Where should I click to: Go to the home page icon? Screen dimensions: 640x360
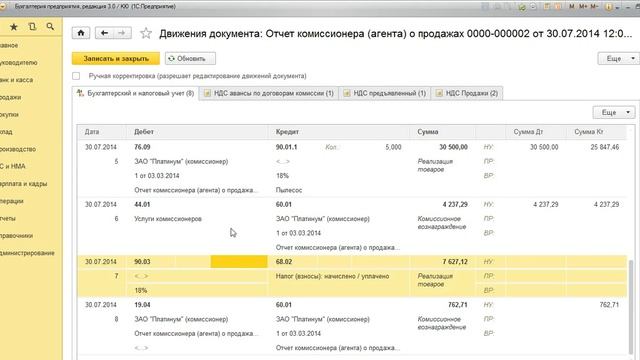[x=81, y=33]
